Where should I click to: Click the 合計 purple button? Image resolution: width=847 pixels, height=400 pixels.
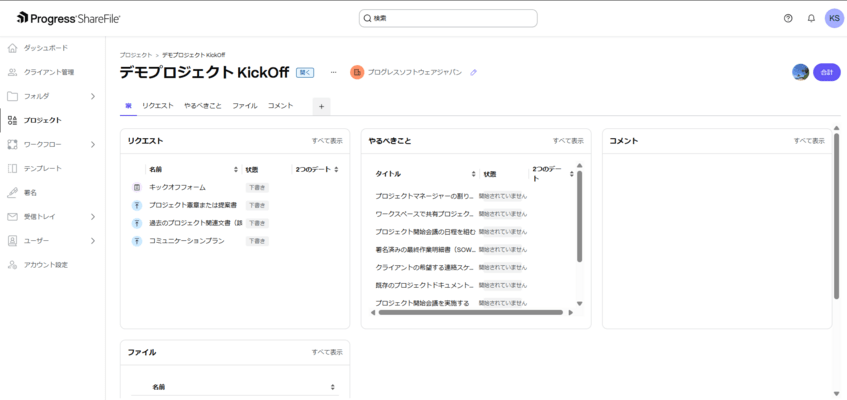(827, 72)
